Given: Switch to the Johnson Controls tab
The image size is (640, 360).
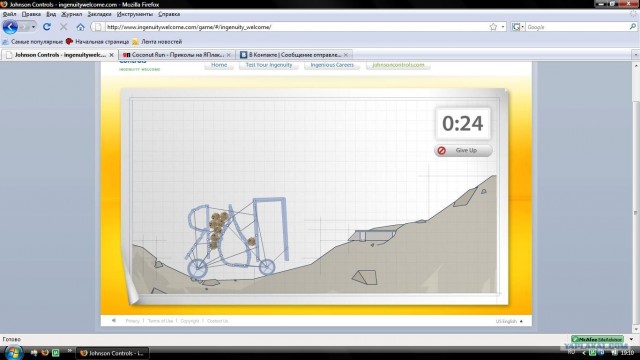Looking at the screenshot, I should pos(60,55).
